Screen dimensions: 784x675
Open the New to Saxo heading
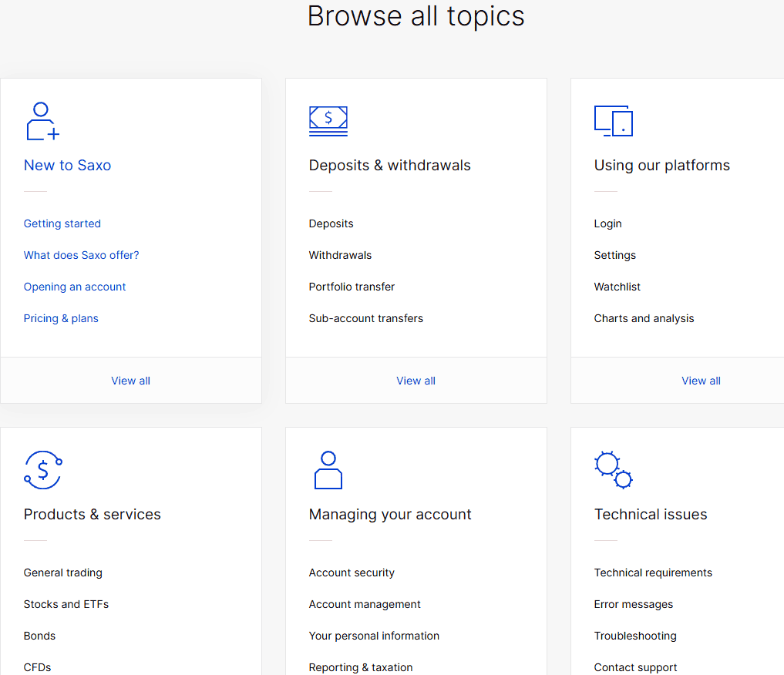pyautogui.click(x=67, y=165)
